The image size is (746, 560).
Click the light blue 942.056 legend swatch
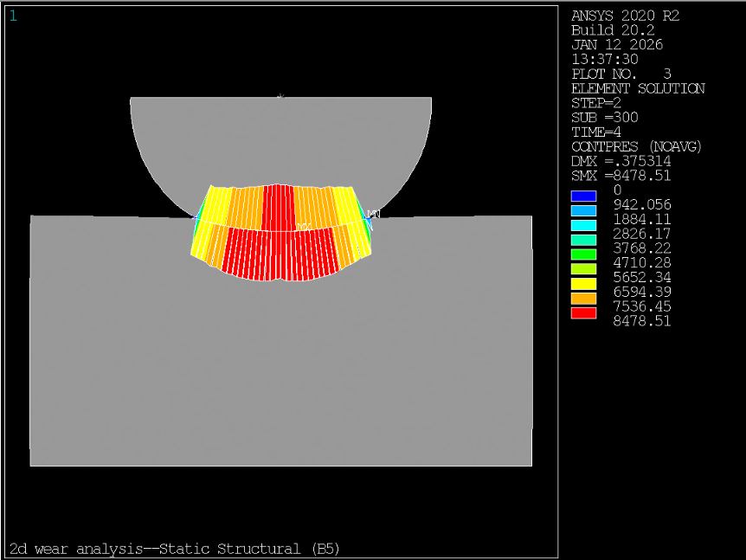click(583, 211)
